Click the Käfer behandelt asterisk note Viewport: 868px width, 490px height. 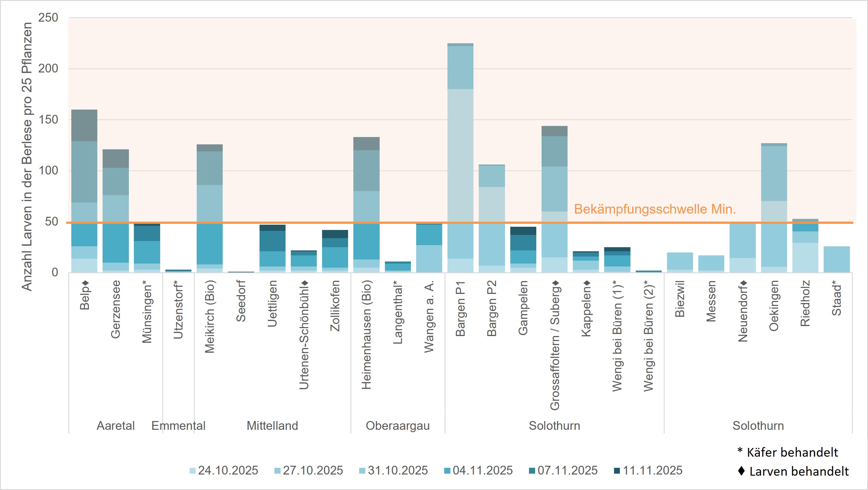point(788,452)
